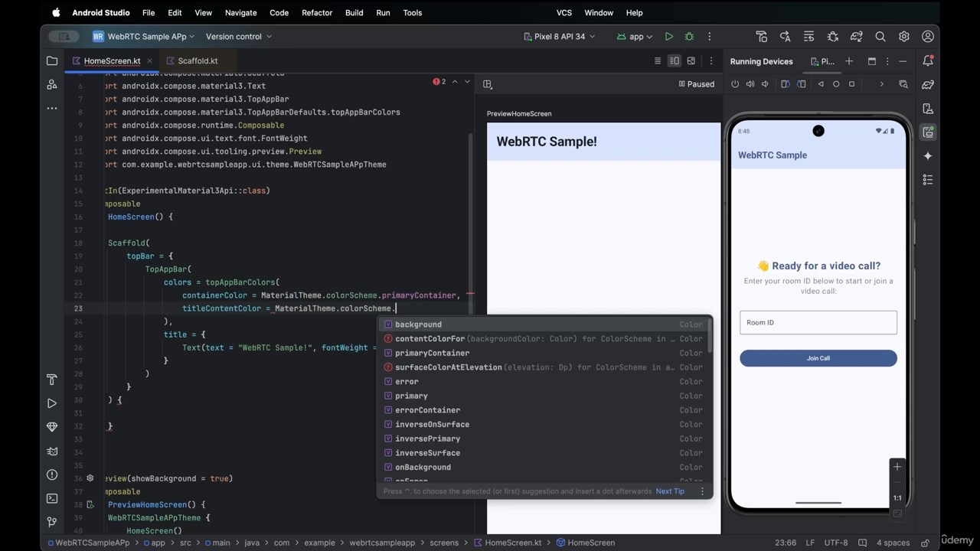Open the Run tool window icon
The height and width of the screenshot is (551, 980).
[52, 403]
